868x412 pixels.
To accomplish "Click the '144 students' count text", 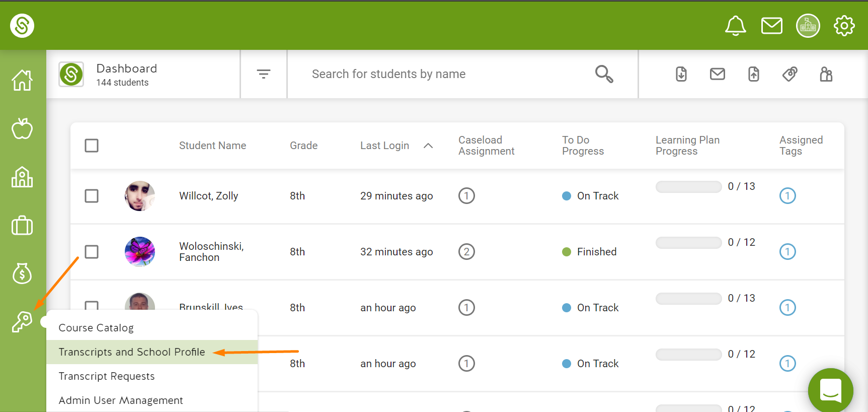I will 123,83.
